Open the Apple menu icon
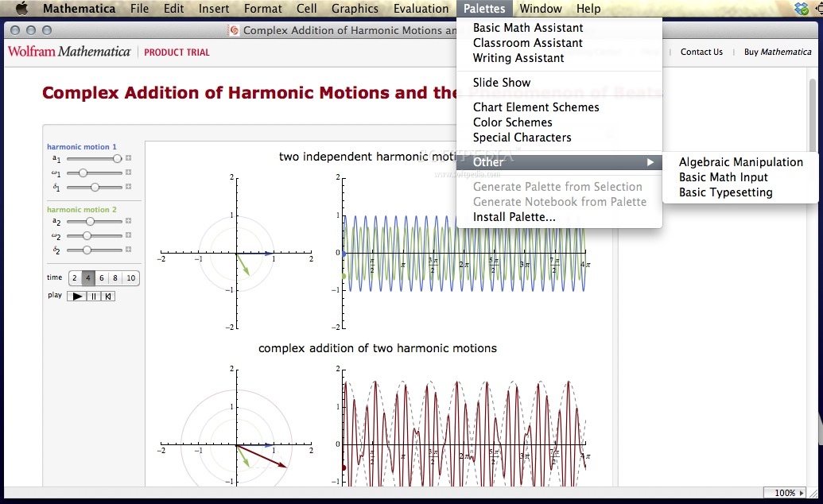This screenshot has width=823, height=504. click(21, 9)
